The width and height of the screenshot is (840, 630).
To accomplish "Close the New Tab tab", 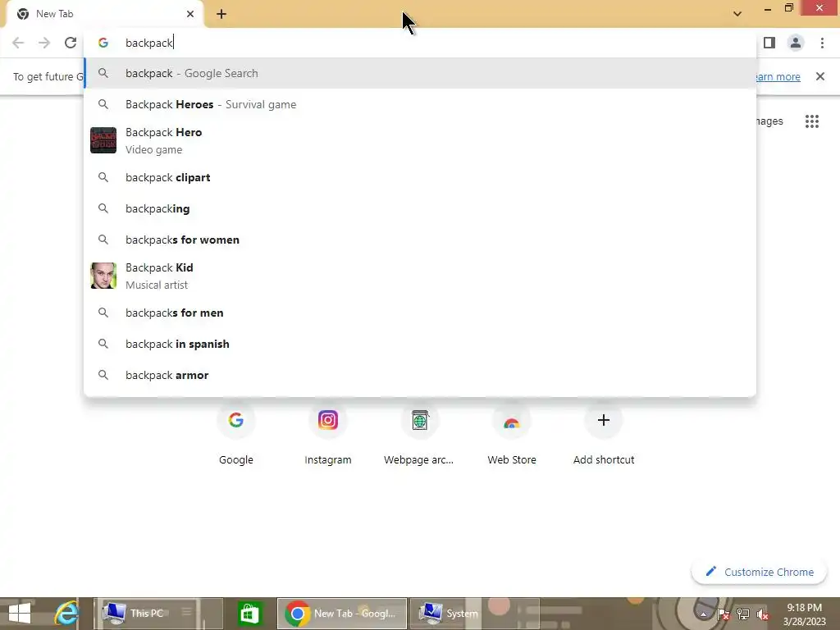I will pos(190,14).
